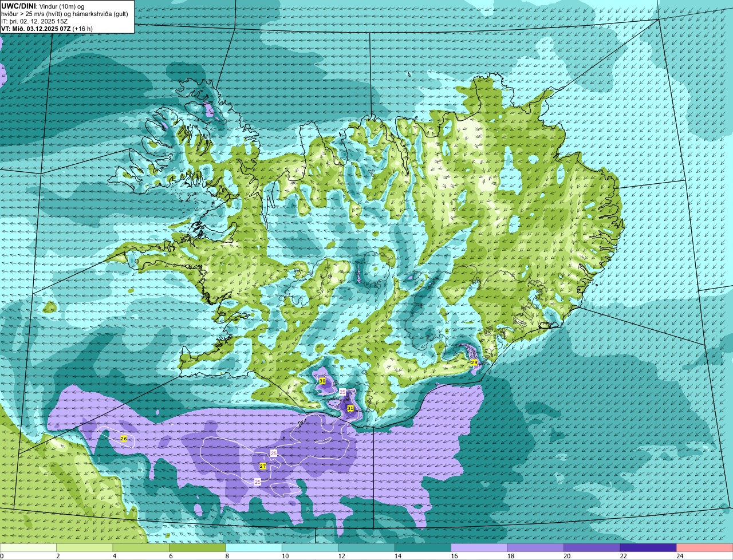Select the light lavender 16–18 color swatch
This screenshot has width=733, height=560.
[x=480, y=548]
